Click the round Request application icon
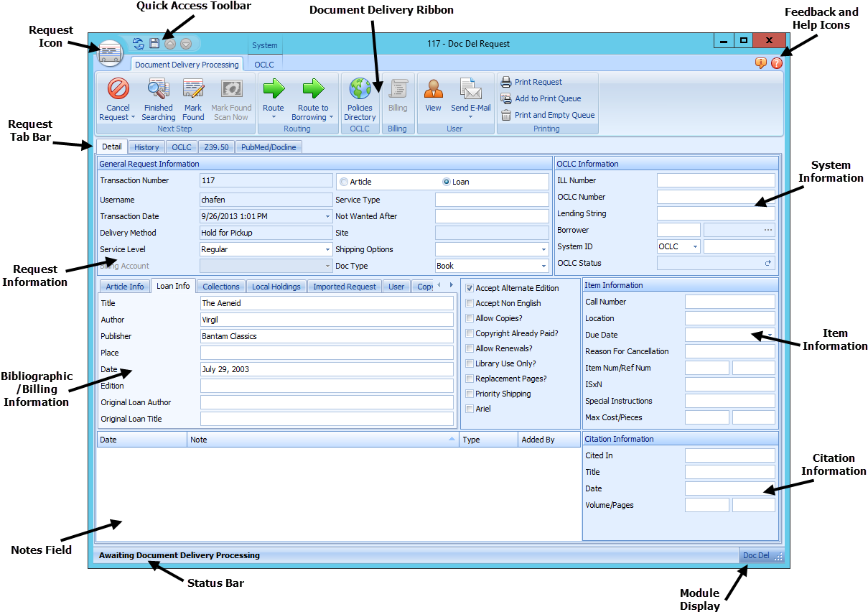The image size is (868, 612). (x=110, y=53)
